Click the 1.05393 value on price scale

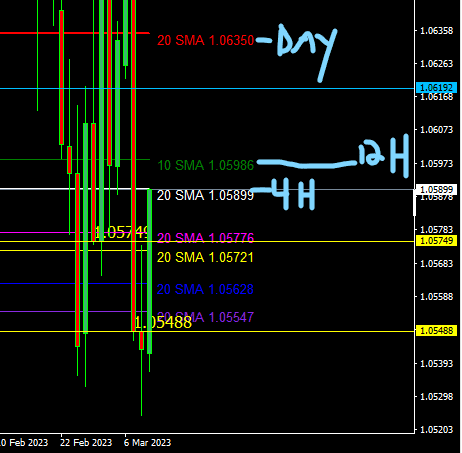pos(437,363)
